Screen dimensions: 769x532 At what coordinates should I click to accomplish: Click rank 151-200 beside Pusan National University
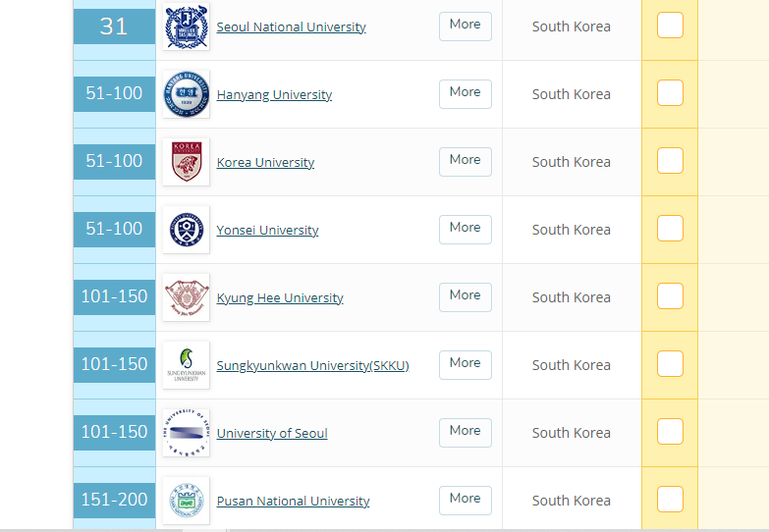(x=114, y=500)
